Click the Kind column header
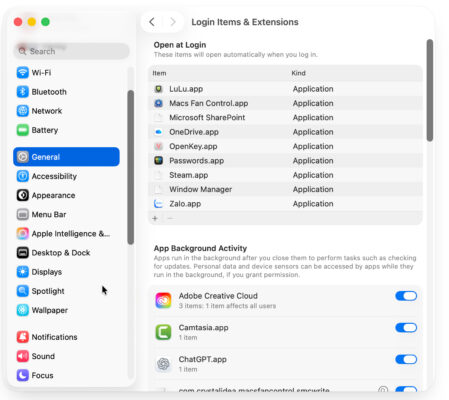449x400 pixels. [x=298, y=73]
